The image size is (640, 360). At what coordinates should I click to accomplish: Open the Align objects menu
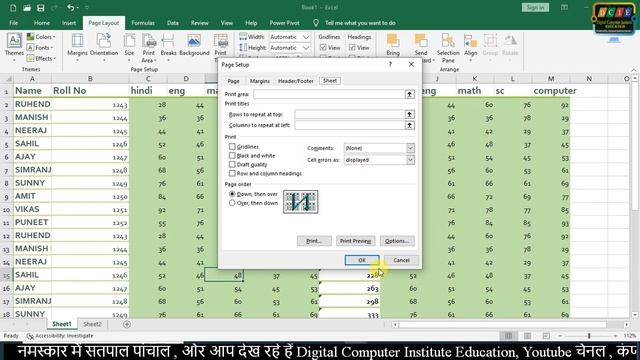point(470,47)
